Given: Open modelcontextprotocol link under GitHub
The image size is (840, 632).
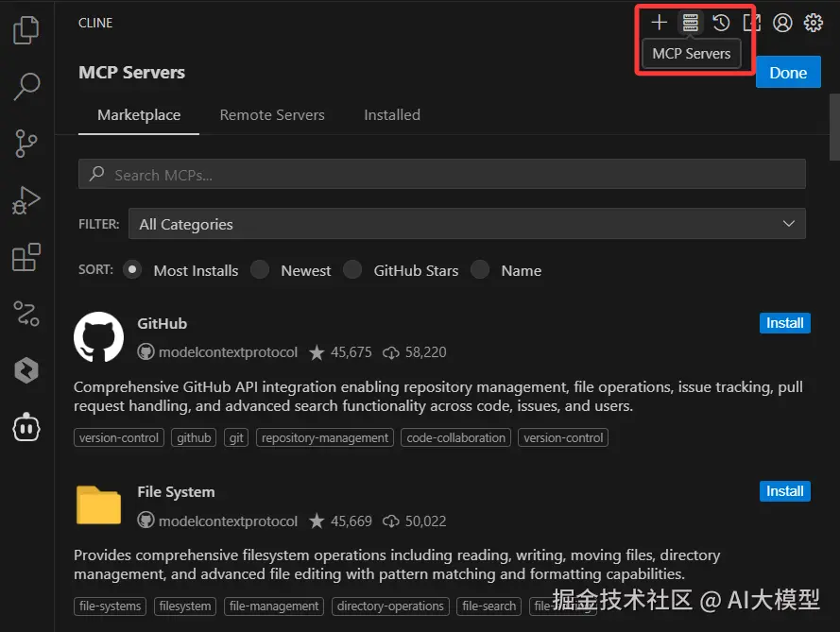Looking at the screenshot, I should point(228,352).
